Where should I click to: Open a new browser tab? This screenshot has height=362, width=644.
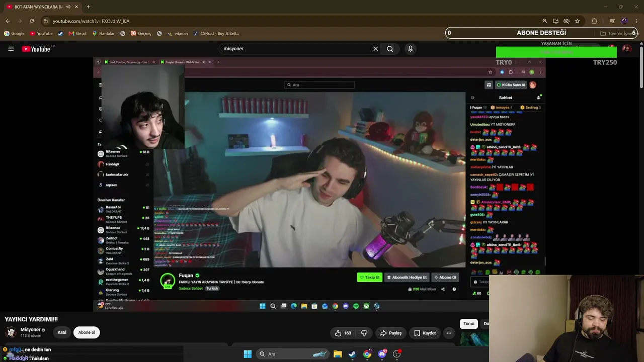click(88, 7)
